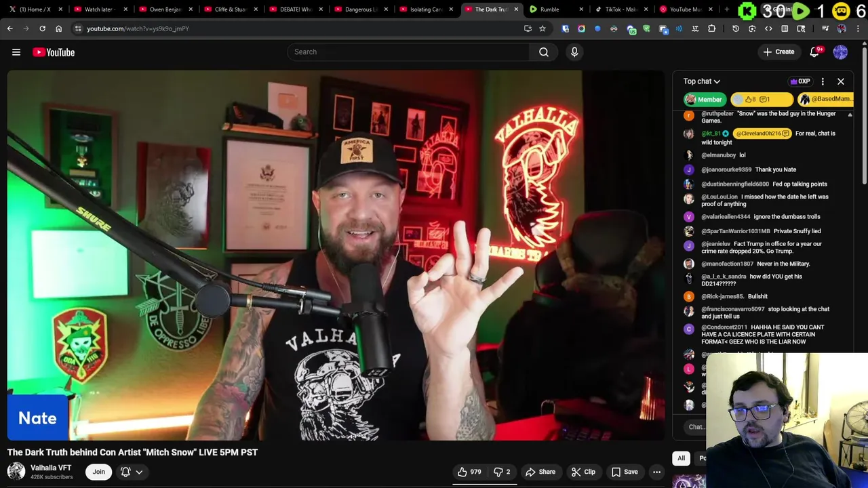Open the code brackets toolbar icon
Screen dimensions: 868x488
point(768,28)
